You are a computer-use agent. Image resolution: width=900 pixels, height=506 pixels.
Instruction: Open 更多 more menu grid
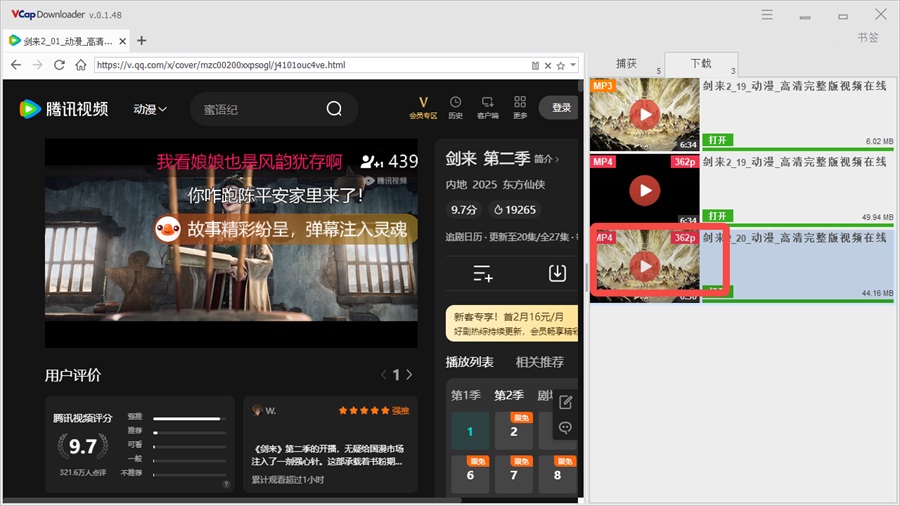coord(520,107)
